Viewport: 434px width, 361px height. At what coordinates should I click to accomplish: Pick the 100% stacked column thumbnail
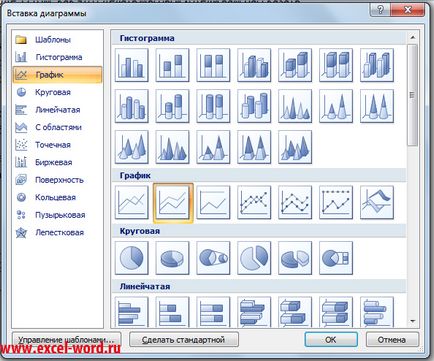point(213,65)
